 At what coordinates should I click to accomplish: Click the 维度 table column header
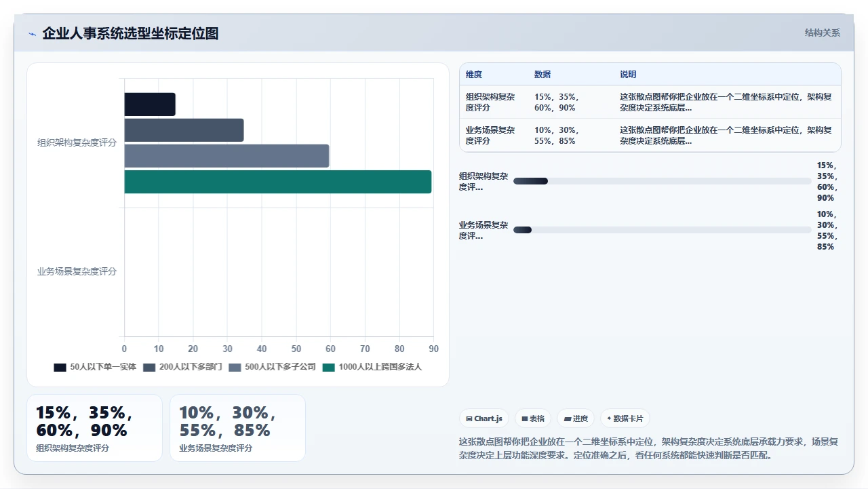pyautogui.click(x=474, y=75)
